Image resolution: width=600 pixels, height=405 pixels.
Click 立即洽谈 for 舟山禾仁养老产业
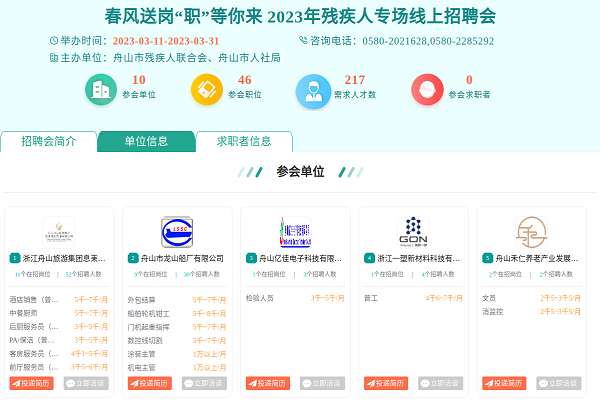coord(559,383)
